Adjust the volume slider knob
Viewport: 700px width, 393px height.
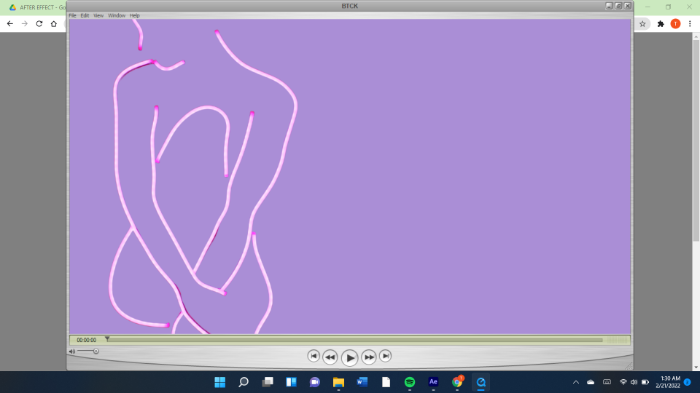point(96,351)
